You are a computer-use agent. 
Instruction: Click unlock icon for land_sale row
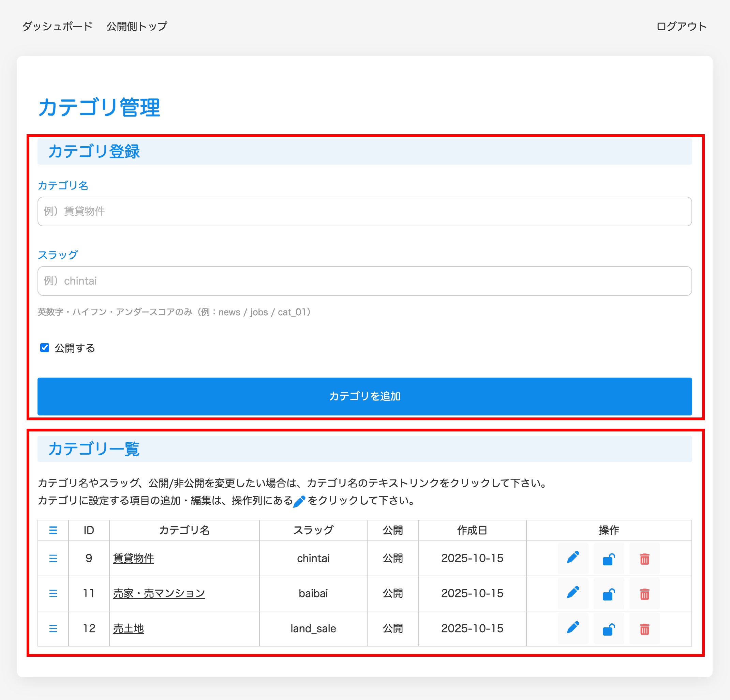pos(609,628)
